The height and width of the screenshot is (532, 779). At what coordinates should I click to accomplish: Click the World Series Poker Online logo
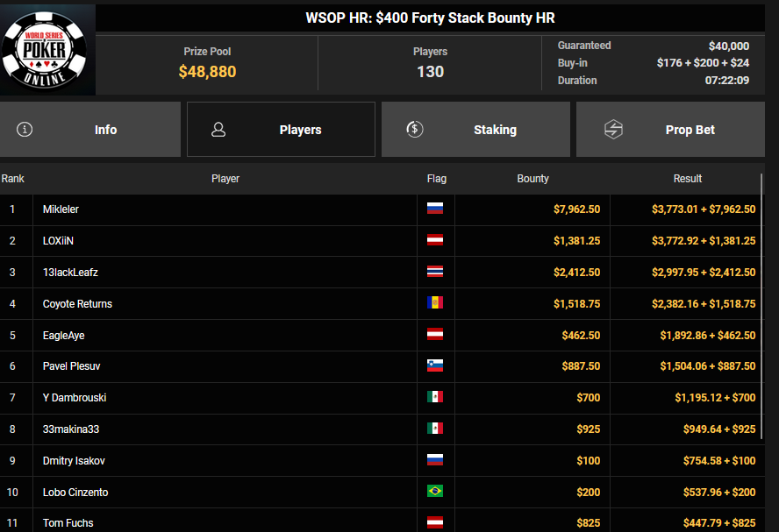(x=47, y=49)
